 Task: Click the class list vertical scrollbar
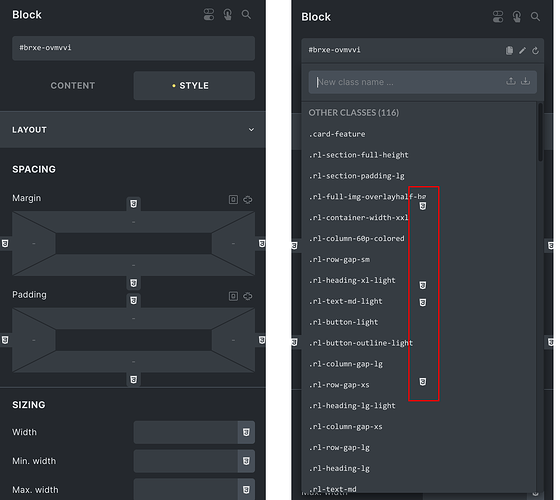540,132
